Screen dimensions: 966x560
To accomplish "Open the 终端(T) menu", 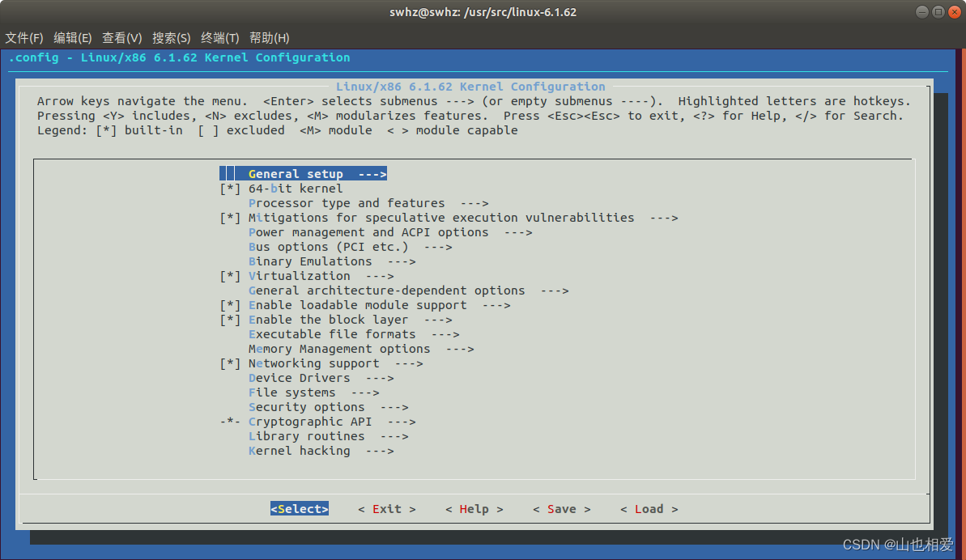I will click(x=220, y=38).
